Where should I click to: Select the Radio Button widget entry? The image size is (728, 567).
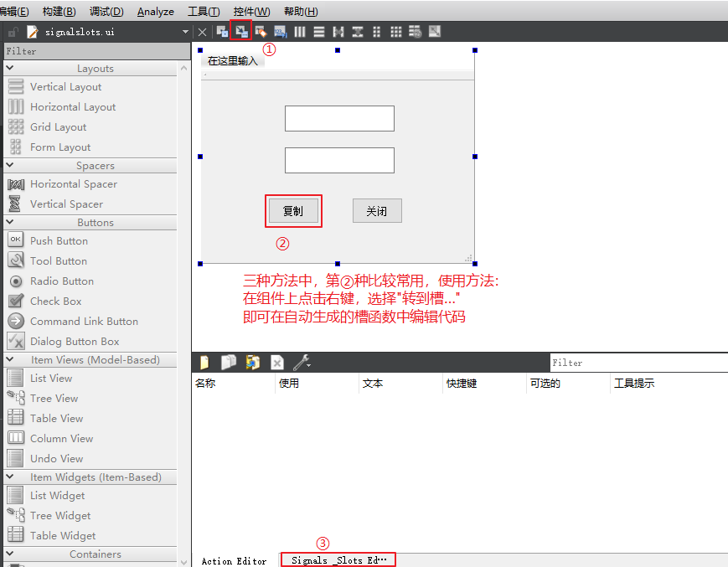click(60, 281)
